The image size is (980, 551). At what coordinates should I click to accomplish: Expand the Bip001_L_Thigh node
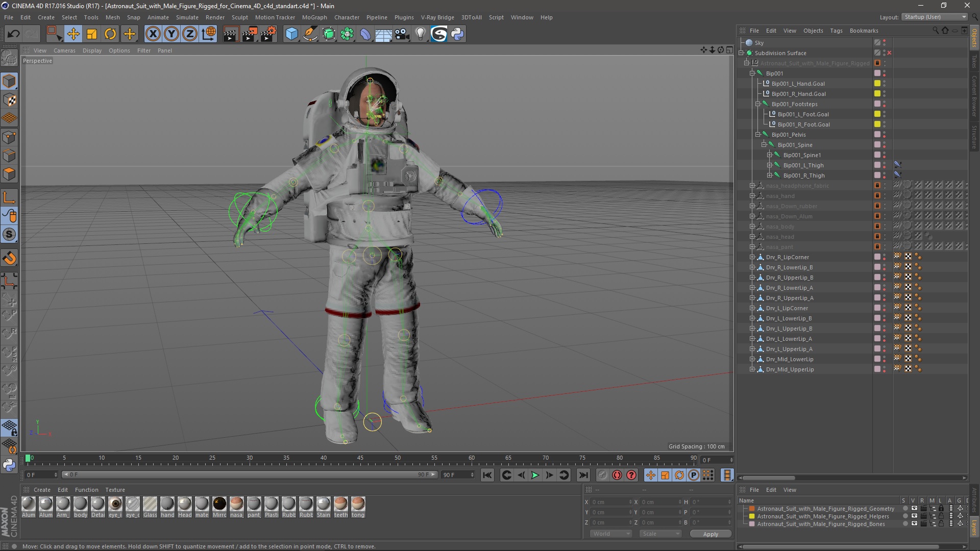(x=770, y=165)
